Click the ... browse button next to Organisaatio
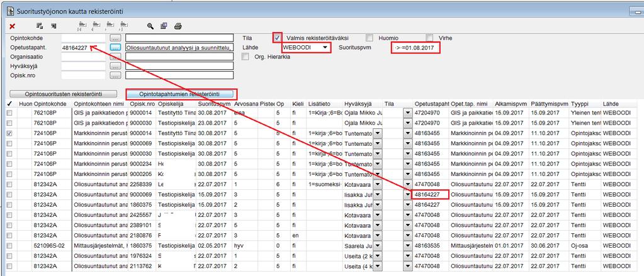Viewport: 644px width, 276px height. pyautogui.click(x=116, y=57)
